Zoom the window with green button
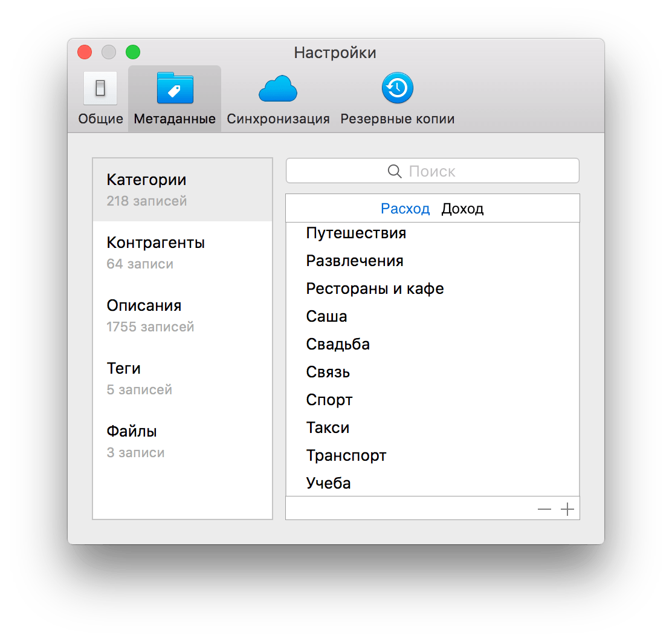The image size is (672, 641). pyautogui.click(x=133, y=53)
